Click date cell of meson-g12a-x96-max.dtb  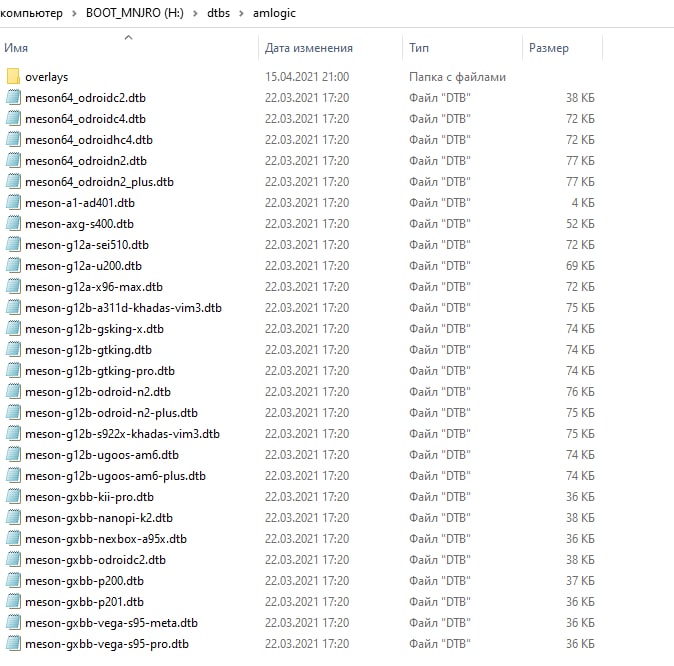coord(307,287)
